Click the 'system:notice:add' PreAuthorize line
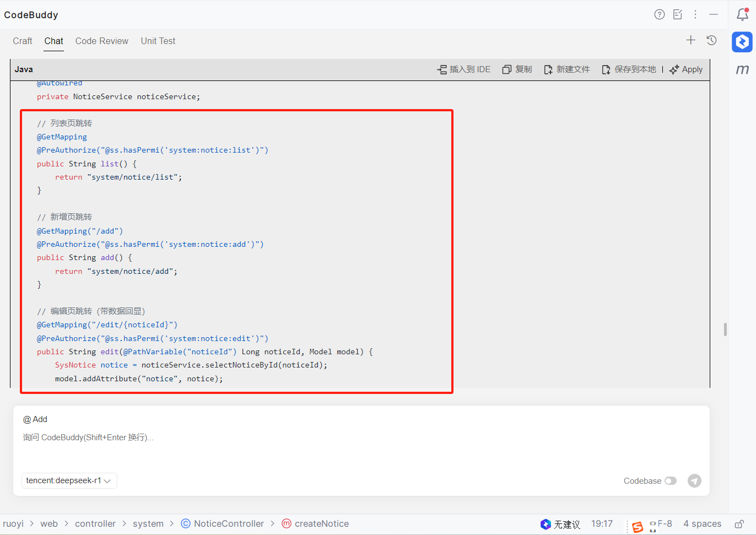This screenshot has width=756, height=535. point(150,245)
